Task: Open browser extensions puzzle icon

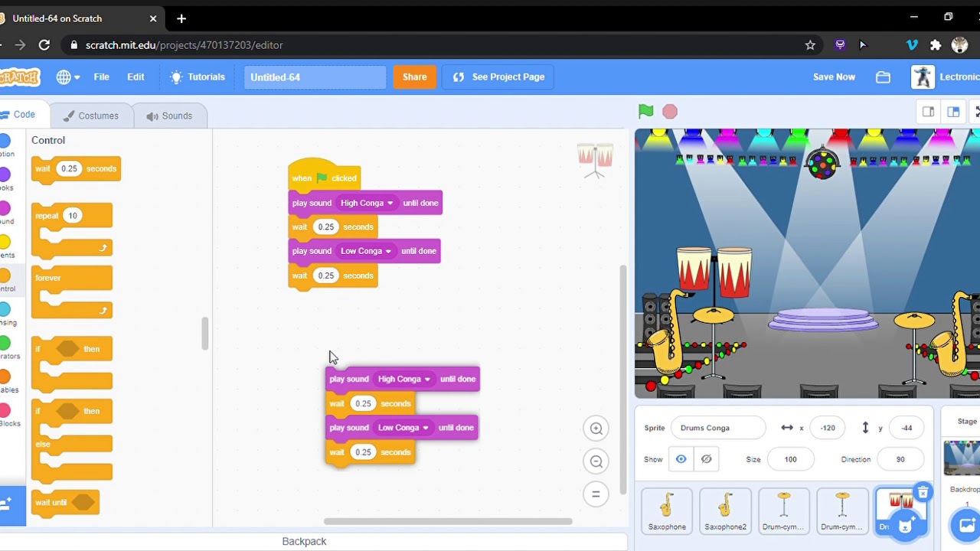Action: pyautogui.click(x=936, y=45)
